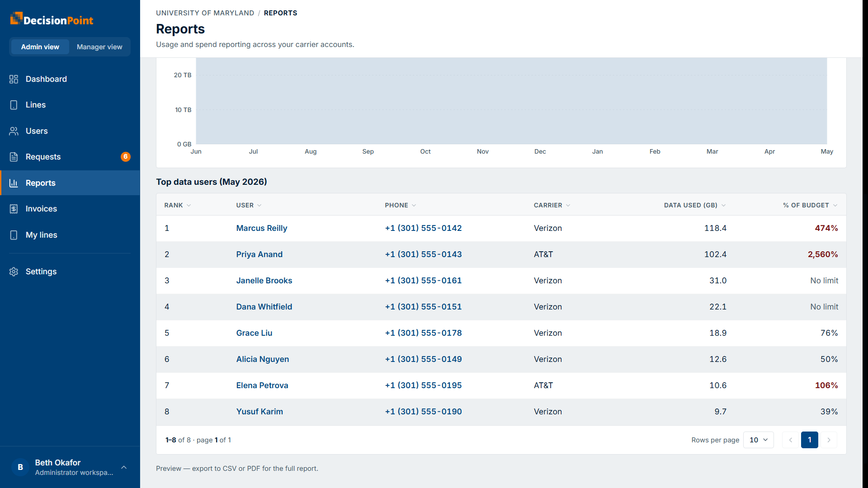Click the My lines phone icon
Image resolution: width=868 pixels, height=488 pixels.
tap(14, 235)
